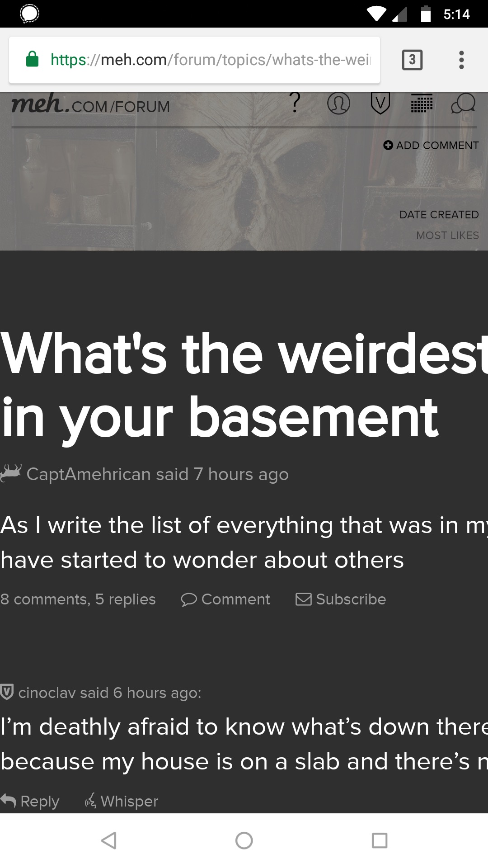Open Chrome three-dot overflow menu
The height and width of the screenshot is (868, 488).
(461, 60)
